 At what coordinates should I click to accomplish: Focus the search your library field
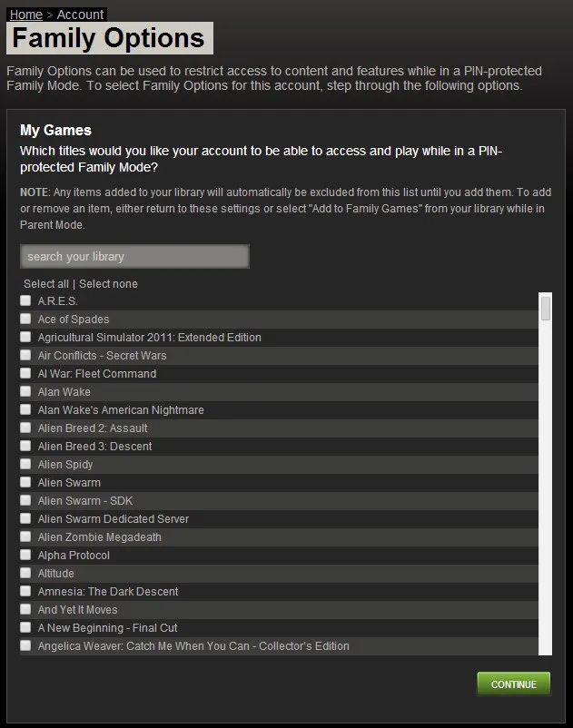(134, 256)
